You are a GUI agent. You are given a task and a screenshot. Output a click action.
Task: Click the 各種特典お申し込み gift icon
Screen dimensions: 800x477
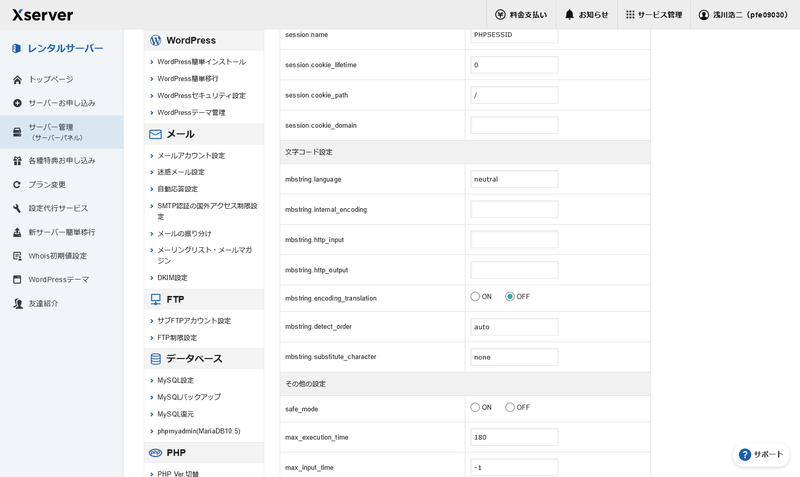[x=17, y=160]
